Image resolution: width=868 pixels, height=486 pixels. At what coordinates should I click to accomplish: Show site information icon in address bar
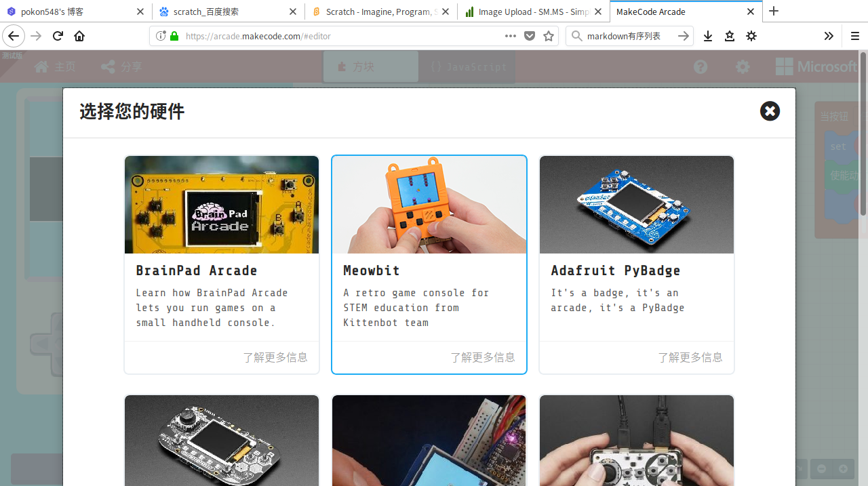point(161,36)
